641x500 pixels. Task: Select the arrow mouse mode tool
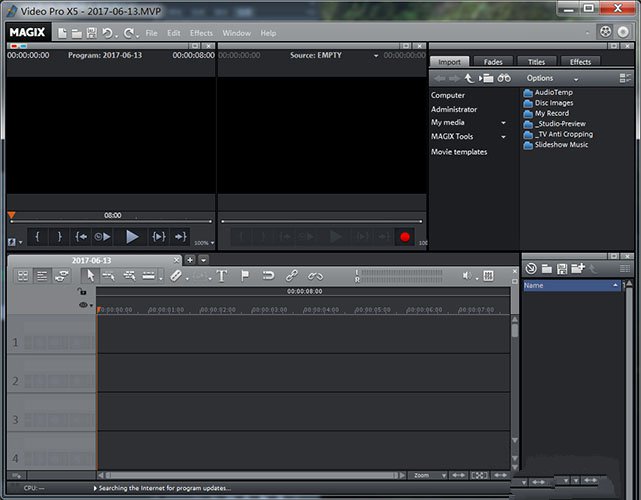(x=90, y=276)
